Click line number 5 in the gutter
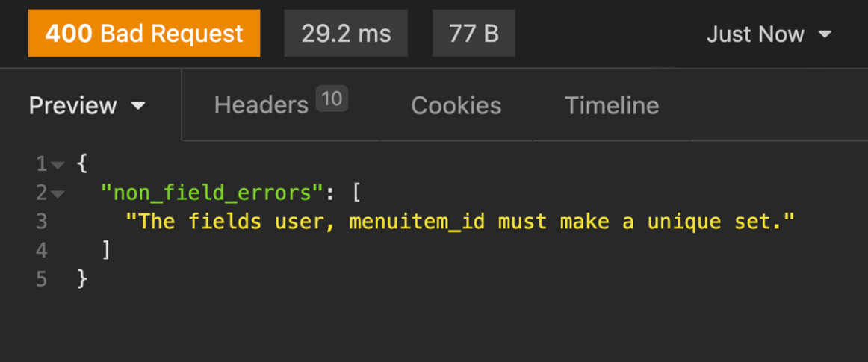 [41, 279]
